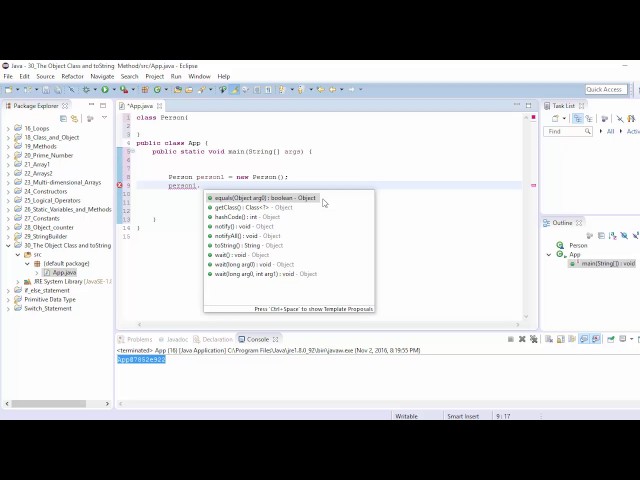Click the green Run button in toolbar
The image size is (640, 480).
click(x=105, y=89)
